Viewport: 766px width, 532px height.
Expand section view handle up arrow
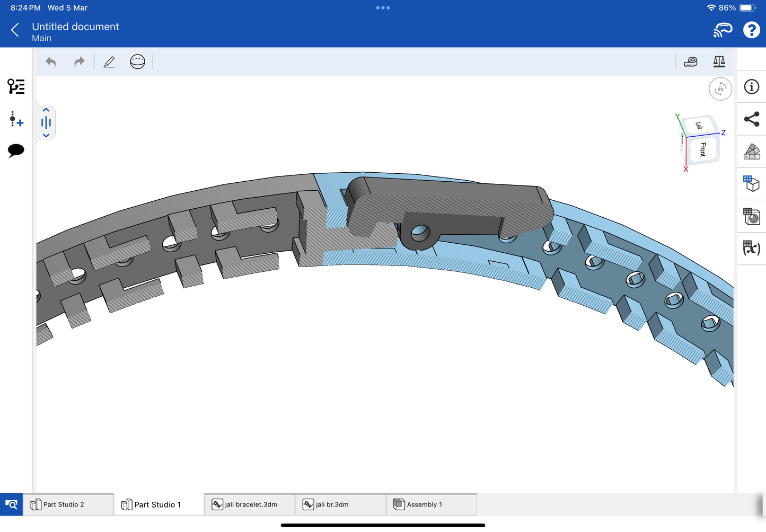(x=46, y=110)
